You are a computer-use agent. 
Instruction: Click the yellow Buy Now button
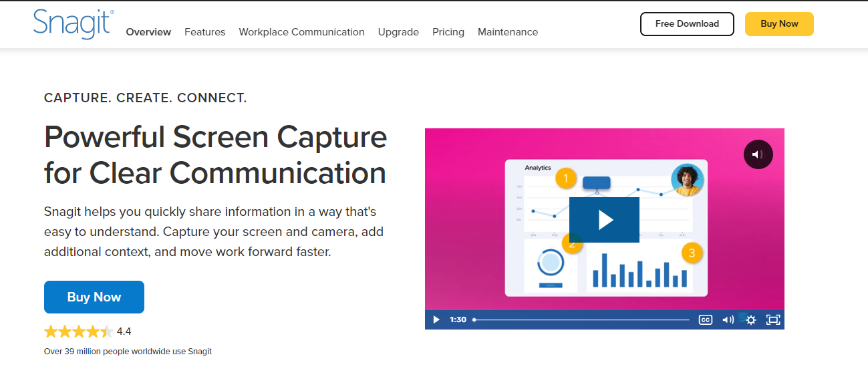(779, 24)
